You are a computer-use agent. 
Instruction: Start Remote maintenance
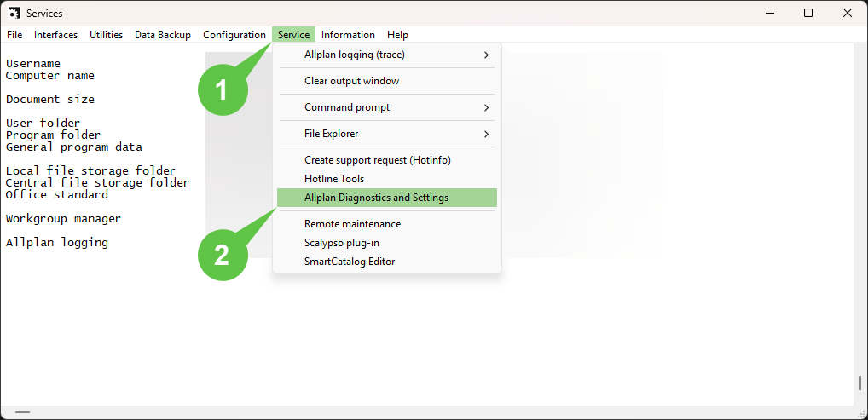click(x=387, y=224)
